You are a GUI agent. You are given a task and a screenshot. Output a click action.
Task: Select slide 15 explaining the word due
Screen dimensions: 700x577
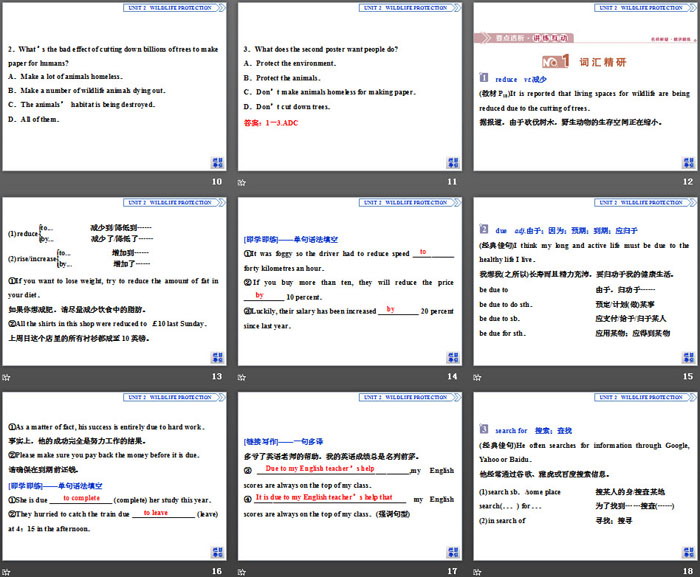pyautogui.click(x=585, y=282)
